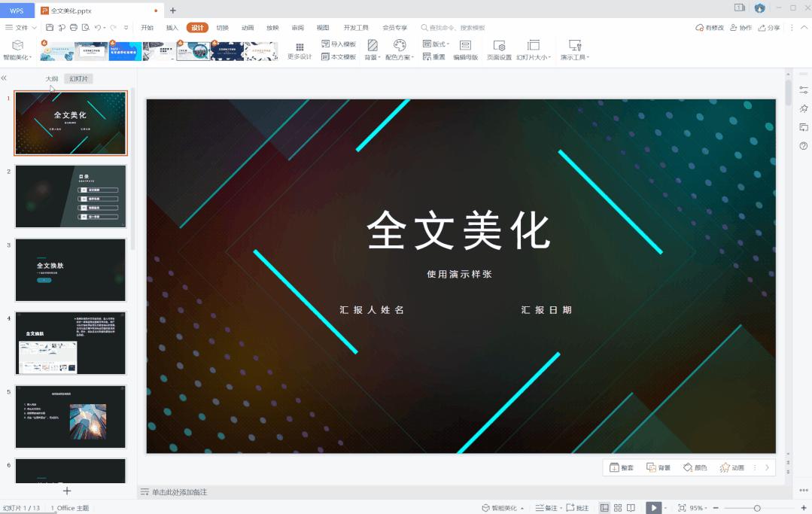Image resolution: width=812 pixels, height=514 pixels.
Task: Click the 更多设计 grid icon
Action: point(300,47)
